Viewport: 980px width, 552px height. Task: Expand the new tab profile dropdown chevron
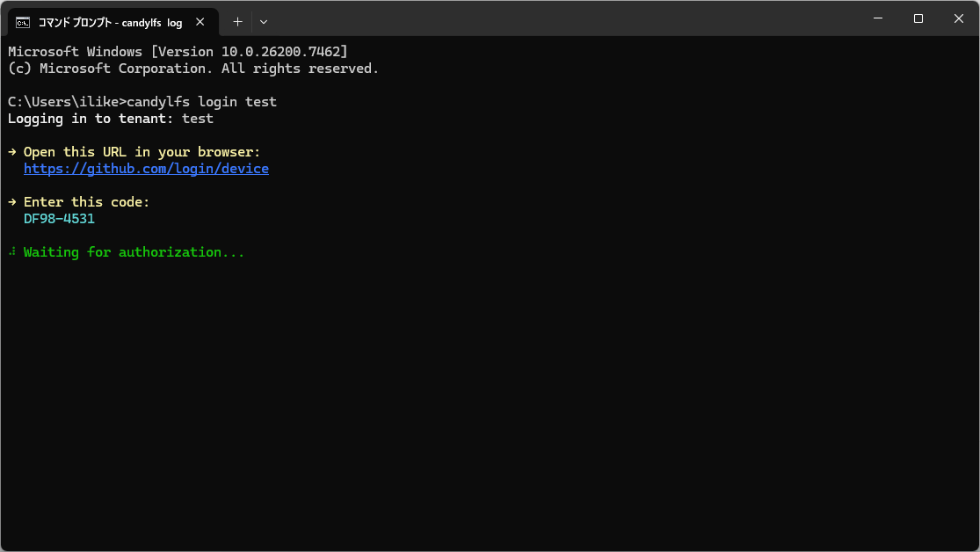tap(264, 22)
